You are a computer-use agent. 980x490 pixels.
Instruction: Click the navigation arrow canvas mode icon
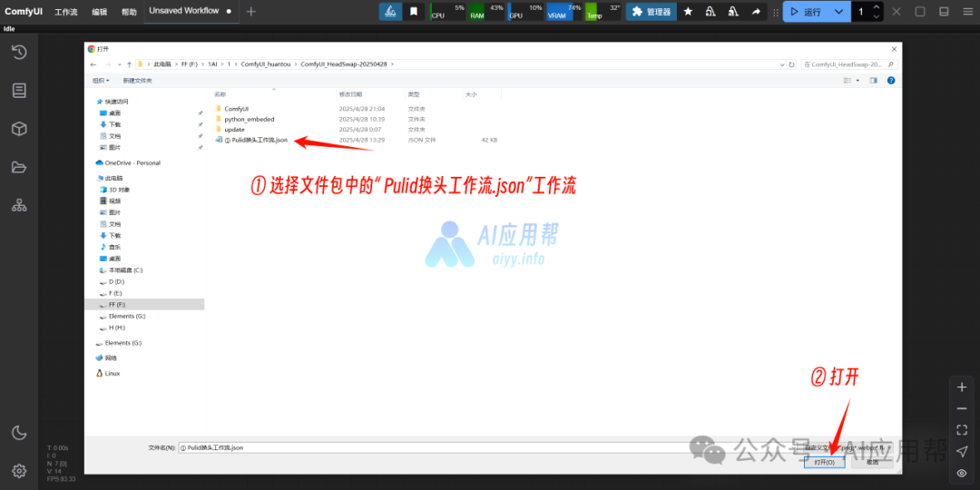[x=962, y=451]
